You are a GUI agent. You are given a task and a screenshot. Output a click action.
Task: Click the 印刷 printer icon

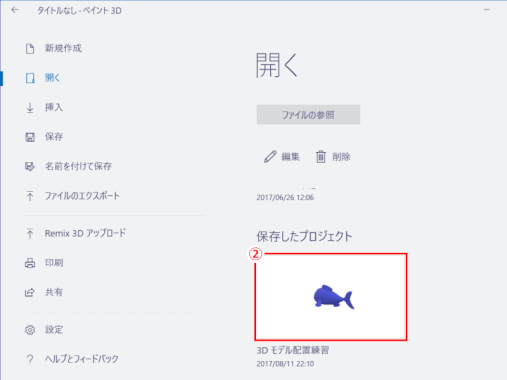(30, 263)
